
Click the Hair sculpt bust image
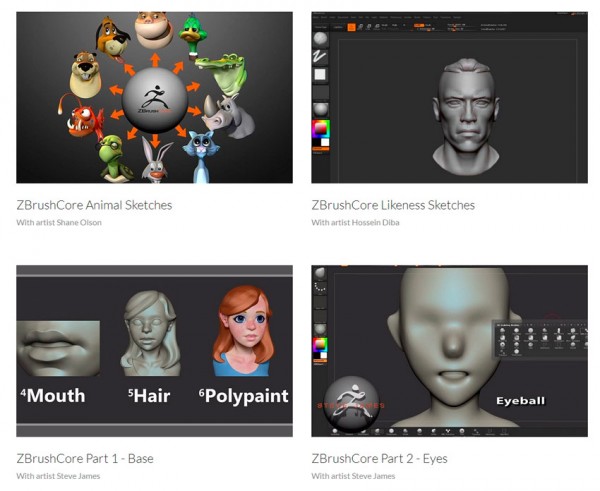coord(150,331)
